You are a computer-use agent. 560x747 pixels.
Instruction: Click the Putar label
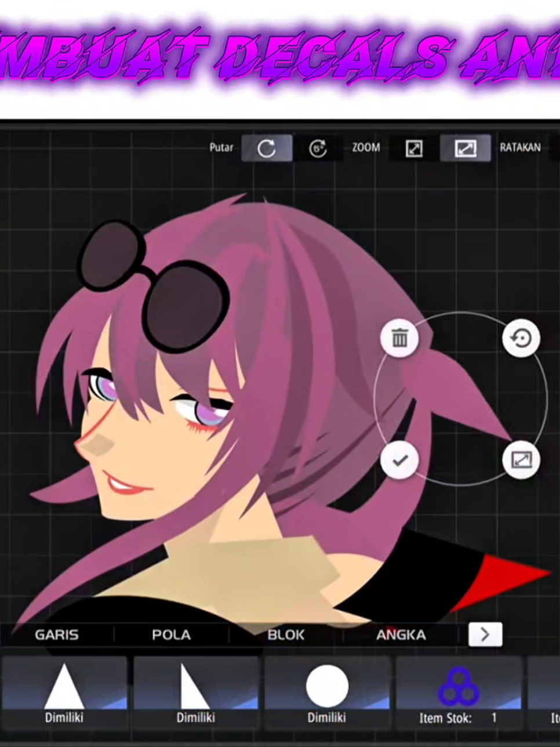[221, 148]
